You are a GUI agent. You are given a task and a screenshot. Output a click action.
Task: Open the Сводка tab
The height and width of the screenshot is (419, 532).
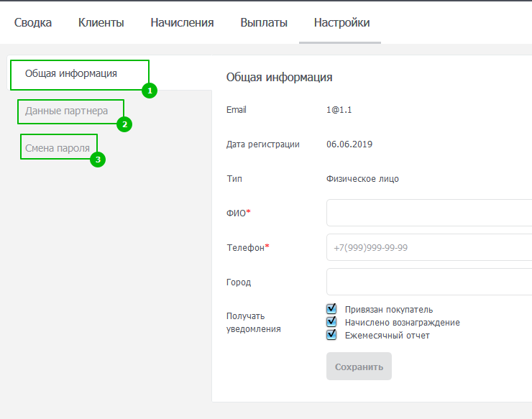tap(33, 22)
